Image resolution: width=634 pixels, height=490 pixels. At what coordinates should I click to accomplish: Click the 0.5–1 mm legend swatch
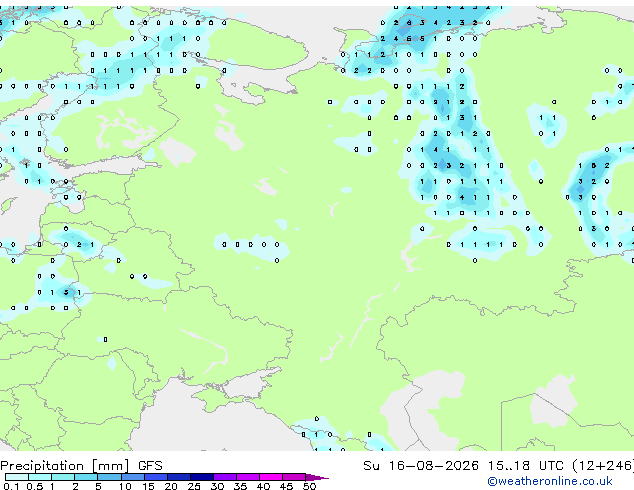(40, 477)
